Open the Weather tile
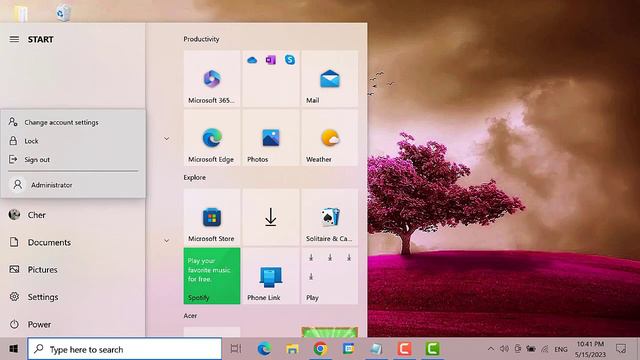640x360 pixels. click(330, 138)
